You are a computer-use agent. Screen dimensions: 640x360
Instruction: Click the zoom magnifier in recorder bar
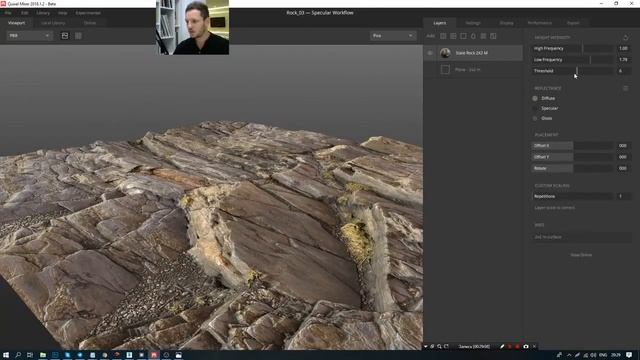pos(439,347)
